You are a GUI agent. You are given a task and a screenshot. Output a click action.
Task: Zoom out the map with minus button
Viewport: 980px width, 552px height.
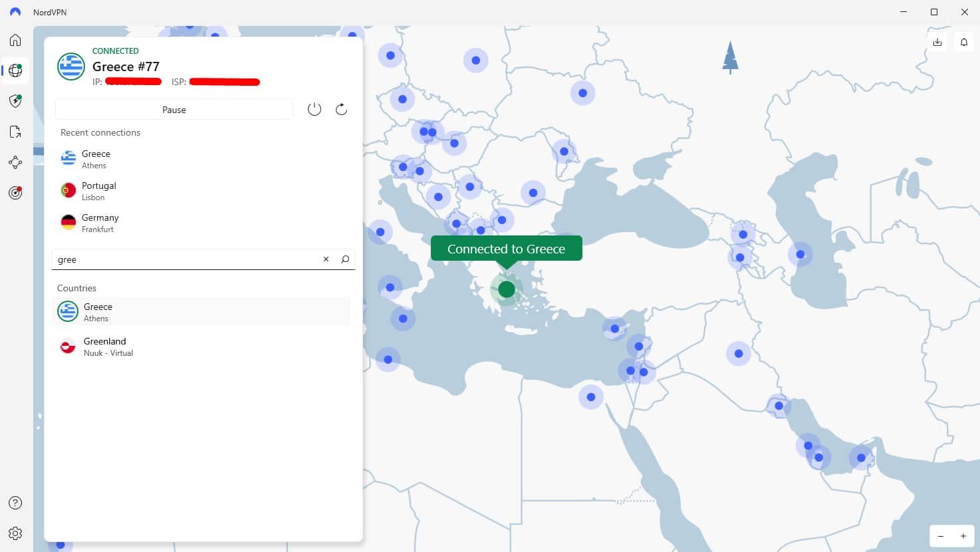pos(941,536)
